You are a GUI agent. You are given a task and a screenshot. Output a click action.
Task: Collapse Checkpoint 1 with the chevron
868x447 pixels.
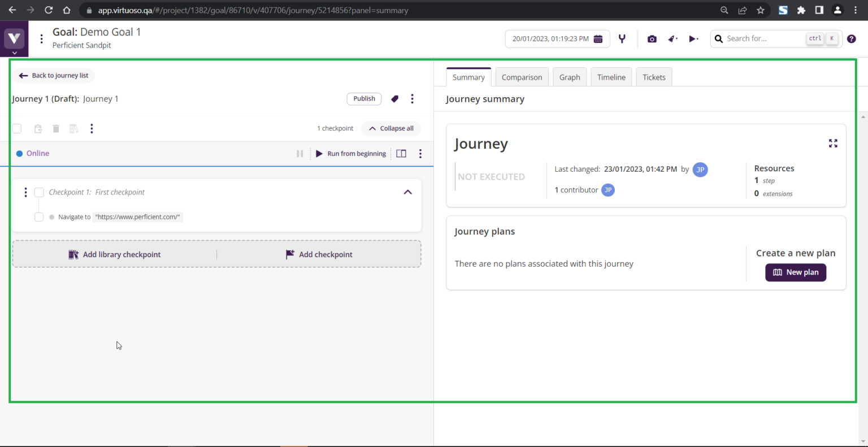point(407,192)
